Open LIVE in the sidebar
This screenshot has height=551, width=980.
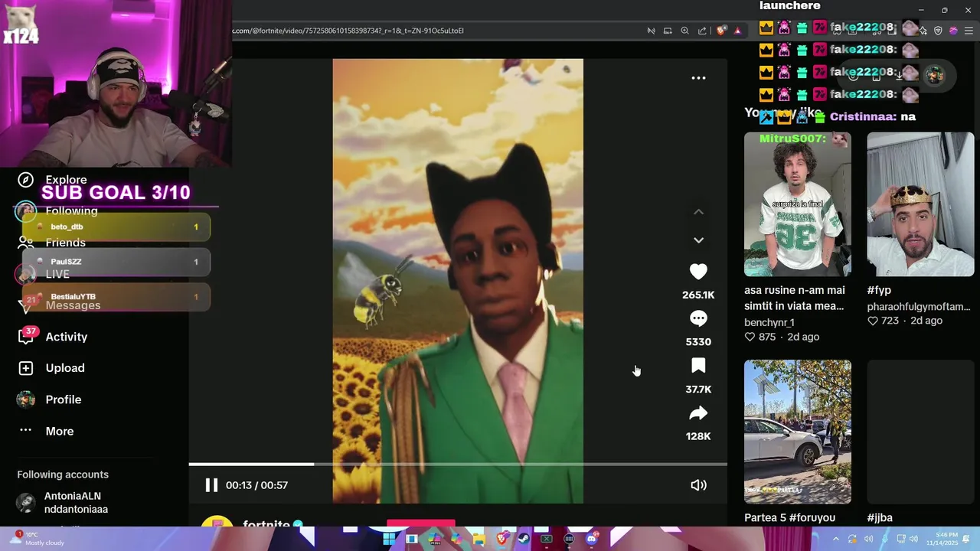(x=57, y=274)
